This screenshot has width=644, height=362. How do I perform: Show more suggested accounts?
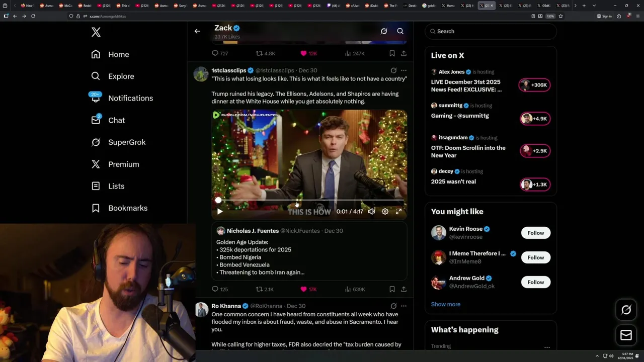(446, 304)
